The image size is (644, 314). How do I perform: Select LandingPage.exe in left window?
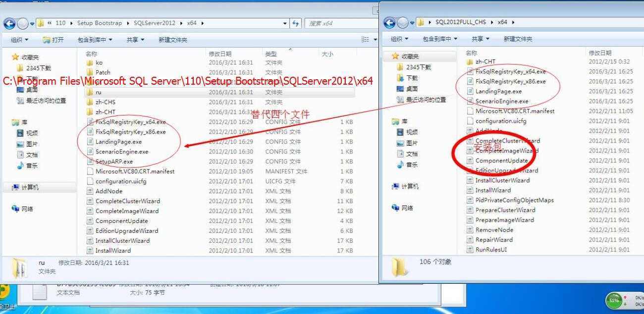tap(118, 142)
